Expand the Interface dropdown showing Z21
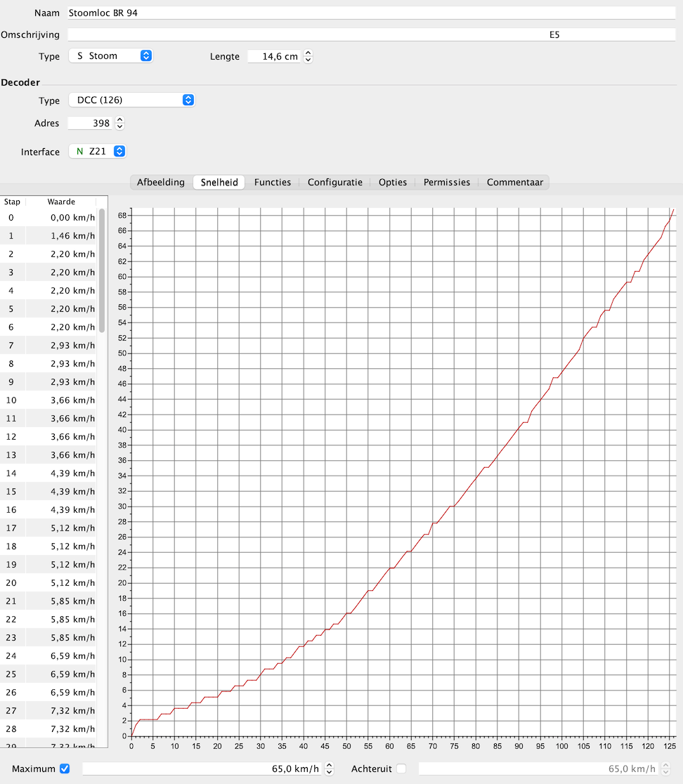This screenshot has height=784, width=683. pos(98,151)
